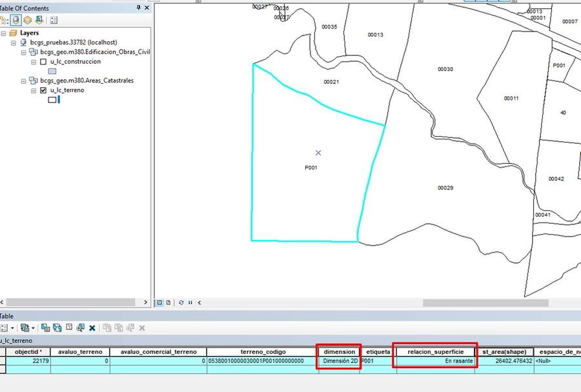This screenshot has width=581, height=392.
Task: Click the u_lc_terreno outline symbol swatch
Action: 52,99
